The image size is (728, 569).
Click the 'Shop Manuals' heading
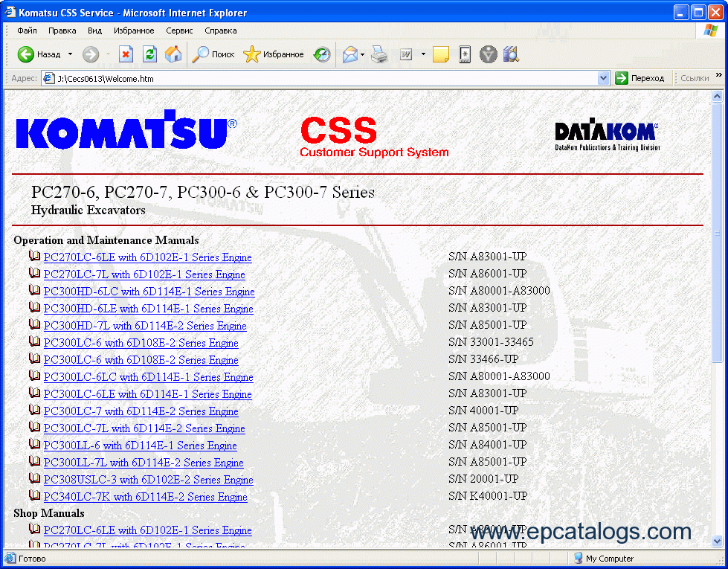49,513
